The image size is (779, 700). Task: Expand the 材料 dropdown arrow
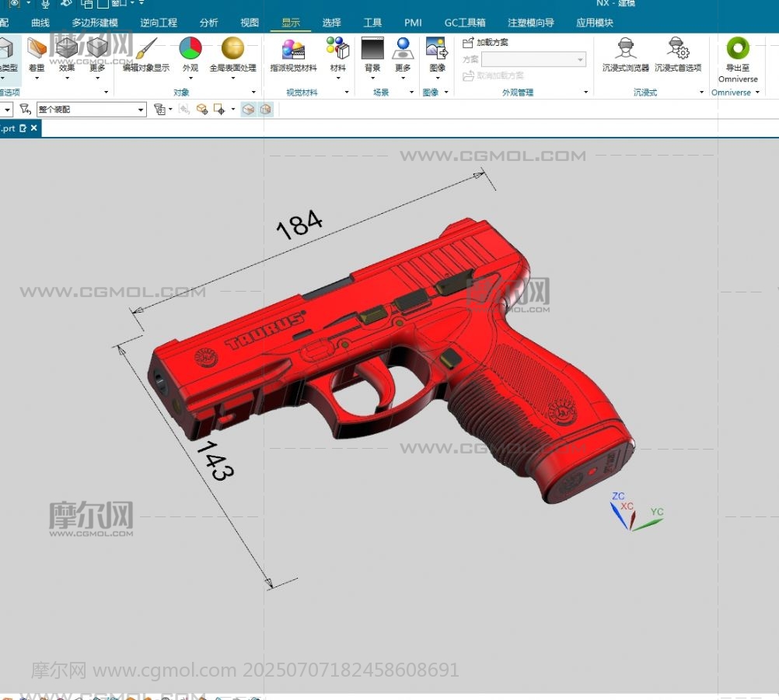(x=338, y=78)
